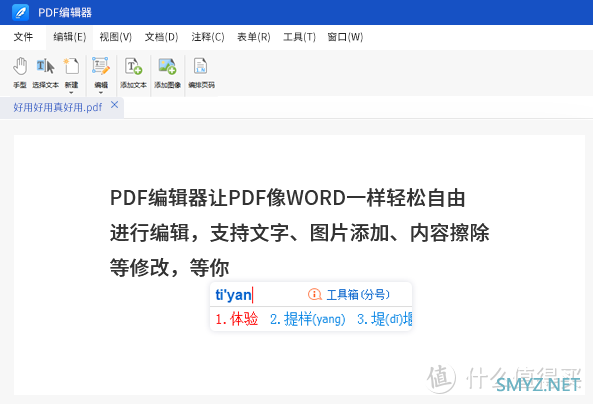Viewport: 593px width, 404px height.
Task: Expand the dropdown arrow under 新建
Action: [71, 92]
